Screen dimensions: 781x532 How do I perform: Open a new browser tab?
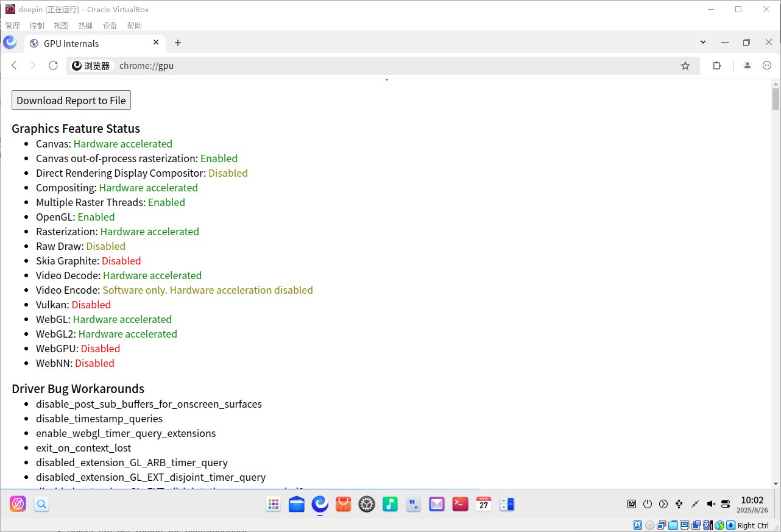click(178, 43)
